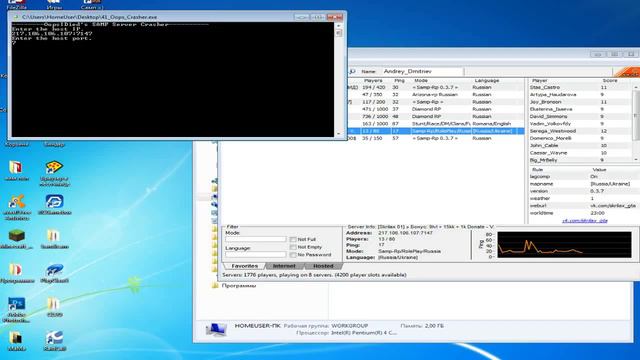Sort servers by the Ping column header
Viewport: 640px width, 360px height.
[399, 81]
